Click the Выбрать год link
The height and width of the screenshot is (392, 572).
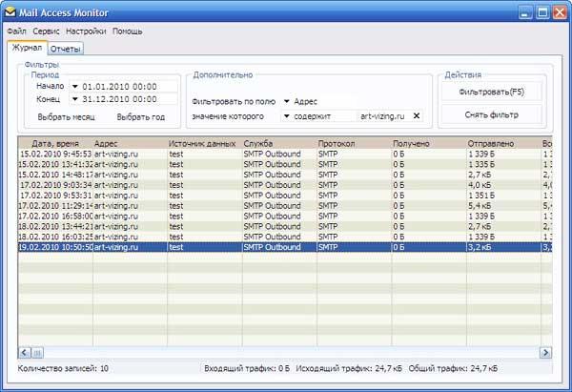(x=141, y=117)
